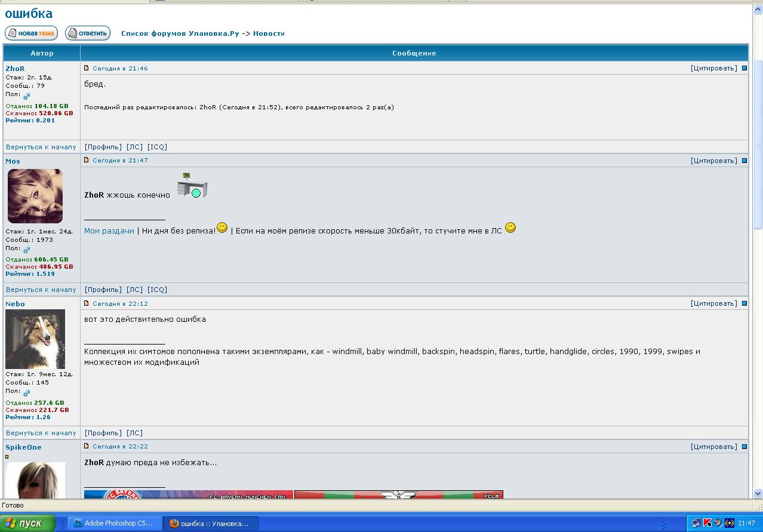Click Вернуться к началу under ZhoR's post
Image resolution: width=763 pixels, height=532 pixels.
[41, 147]
